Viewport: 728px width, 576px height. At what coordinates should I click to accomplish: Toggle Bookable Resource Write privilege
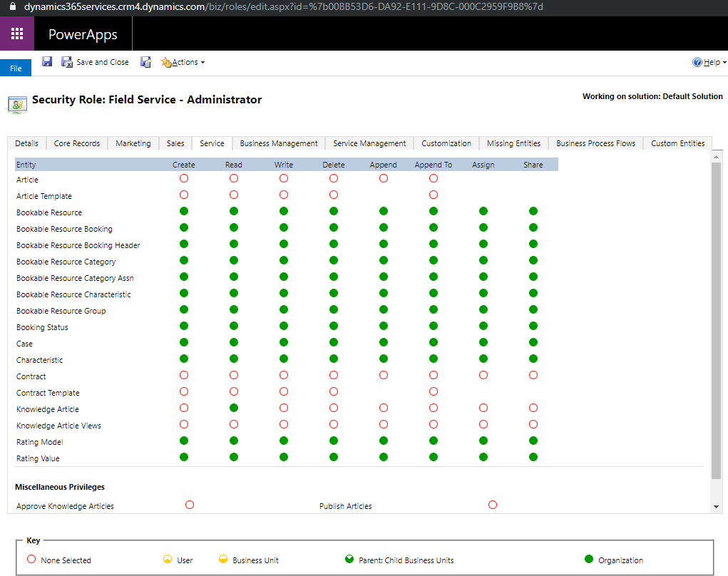click(284, 211)
